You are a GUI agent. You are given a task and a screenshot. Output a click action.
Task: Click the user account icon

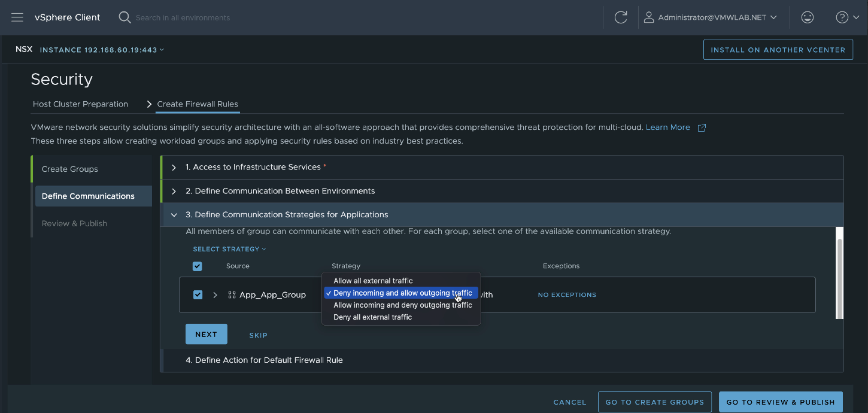(648, 17)
